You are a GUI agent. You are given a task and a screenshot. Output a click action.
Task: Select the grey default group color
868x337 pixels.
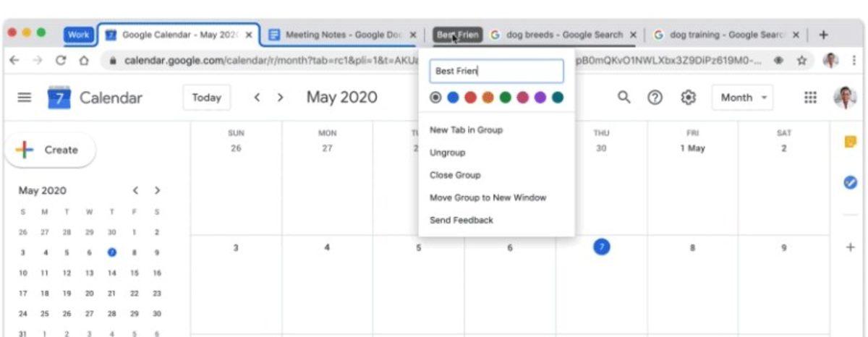tap(435, 98)
